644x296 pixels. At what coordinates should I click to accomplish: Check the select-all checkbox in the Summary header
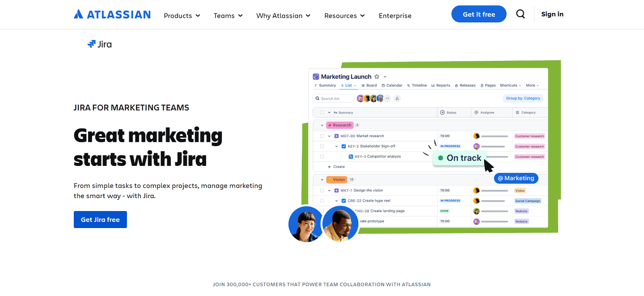pos(323,112)
